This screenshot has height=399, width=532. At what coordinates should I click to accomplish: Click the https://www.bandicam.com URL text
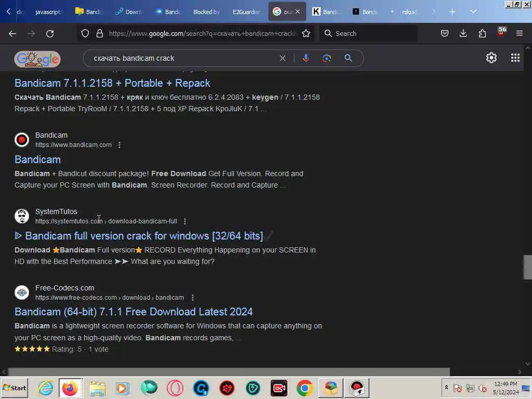[73, 145]
